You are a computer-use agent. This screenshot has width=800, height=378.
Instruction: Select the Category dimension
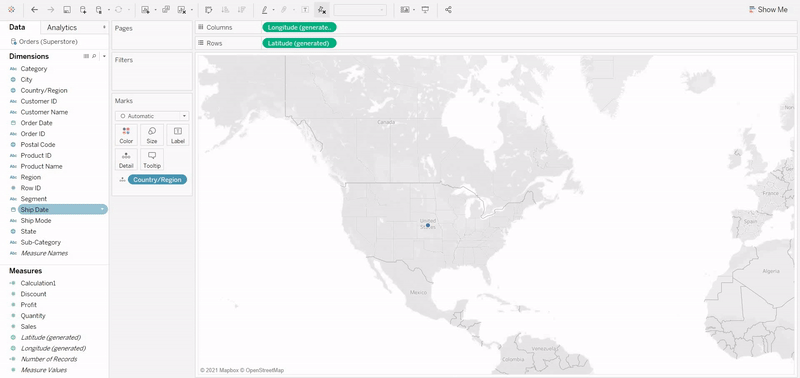(34, 69)
